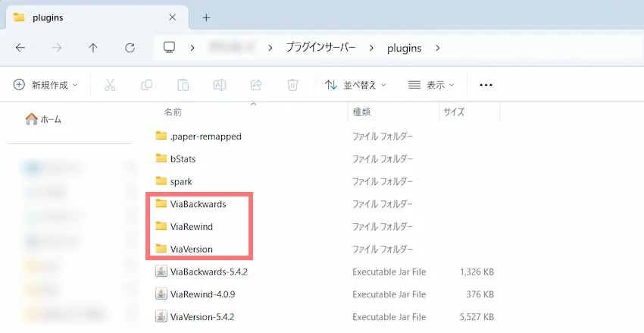Click the PC monitor icon in address bar
Image resolution: width=644 pixels, height=333 pixels.
(x=169, y=47)
